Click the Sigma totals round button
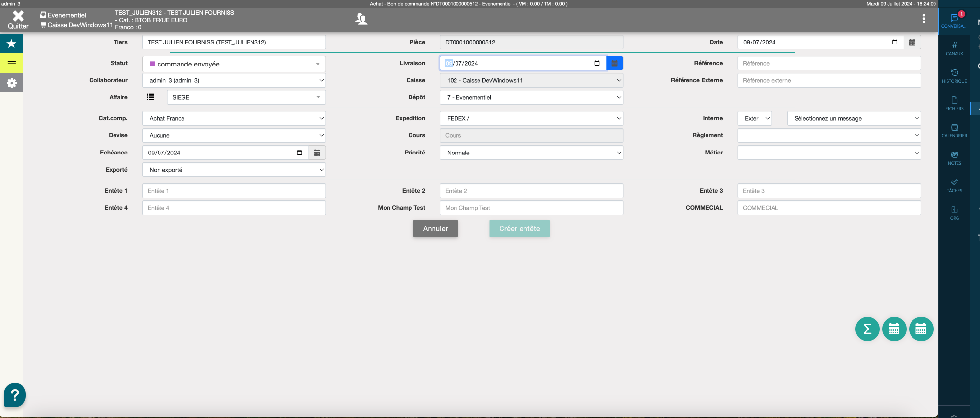The height and width of the screenshot is (418, 980). click(867, 329)
